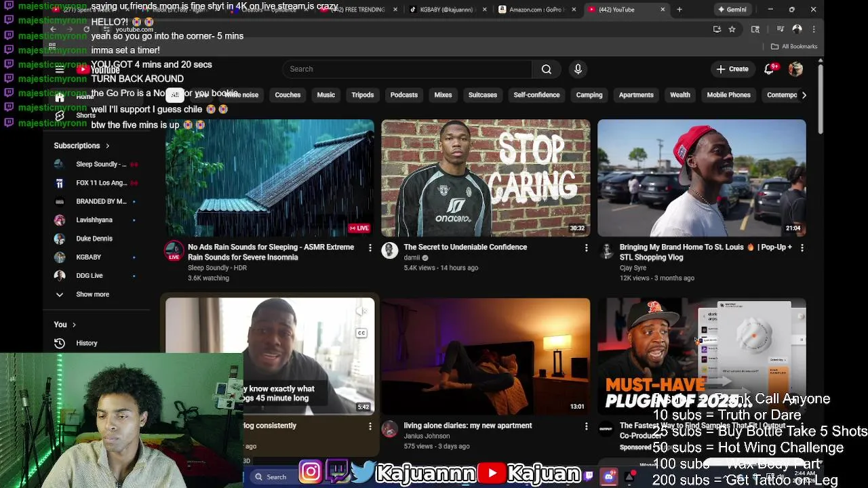Switch to the Amazon.com GoPro browser tab
The width and height of the screenshot is (868, 488).
pos(537,9)
